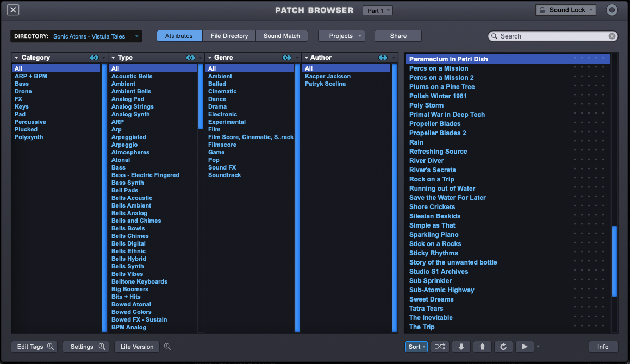Toggle the Genre column link icon
The width and height of the screenshot is (630, 364).
tap(286, 58)
